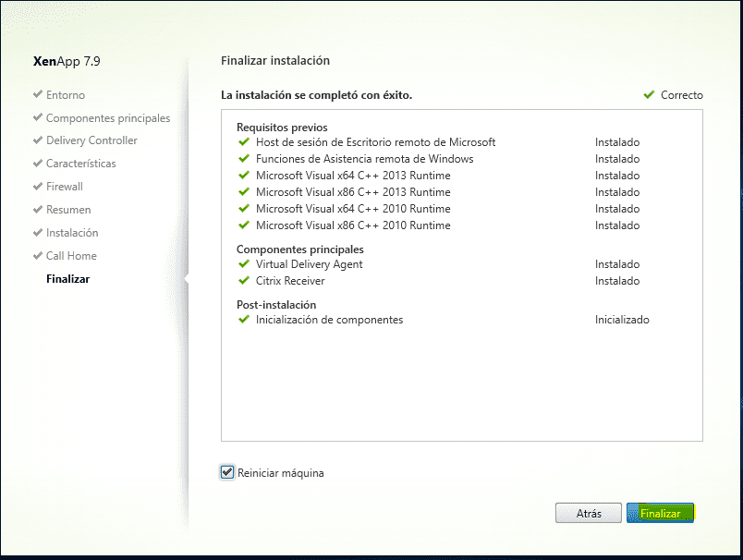Click the check beside Funciones de Asistencia remota de Windows
The width and height of the screenshot is (743, 560).
(x=244, y=159)
